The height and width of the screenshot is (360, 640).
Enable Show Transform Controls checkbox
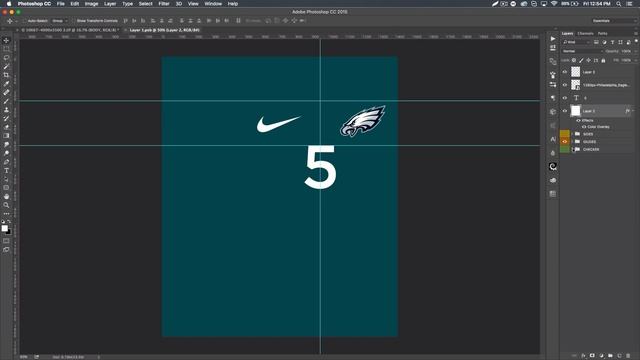coord(74,21)
